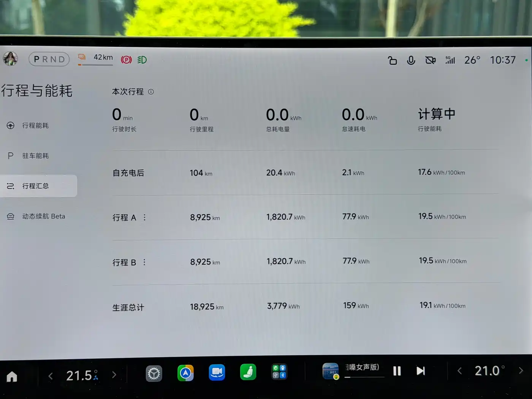The height and width of the screenshot is (399, 532).
Task: Tap the 本次行程 section heading
Action: pyautogui.click(x=128, y=92)
